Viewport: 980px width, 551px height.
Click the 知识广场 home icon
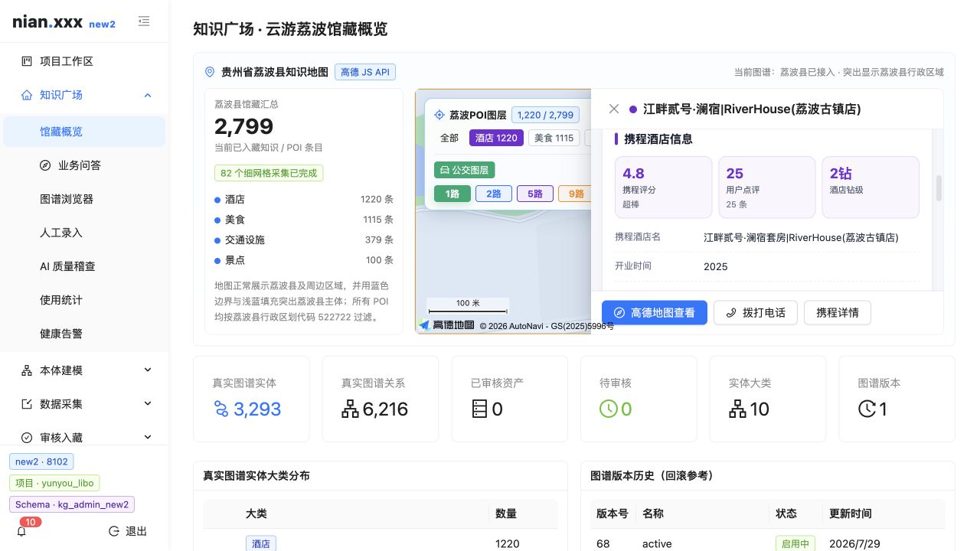point(27,95)
